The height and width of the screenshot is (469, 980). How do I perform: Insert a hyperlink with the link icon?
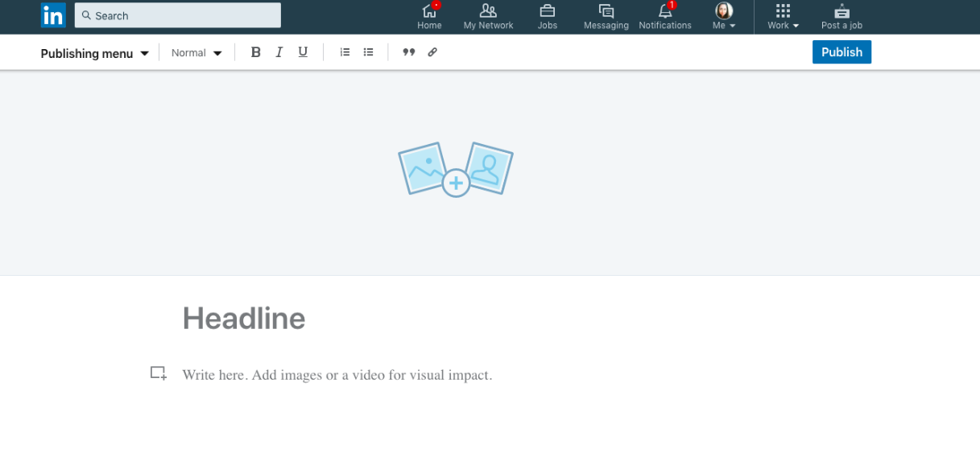tap(432, 52)
